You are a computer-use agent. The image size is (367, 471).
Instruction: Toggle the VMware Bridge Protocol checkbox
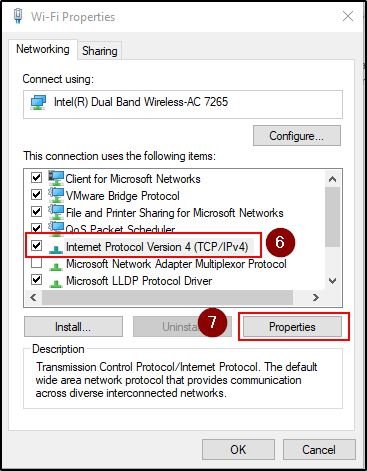click(x=36, y=194)
